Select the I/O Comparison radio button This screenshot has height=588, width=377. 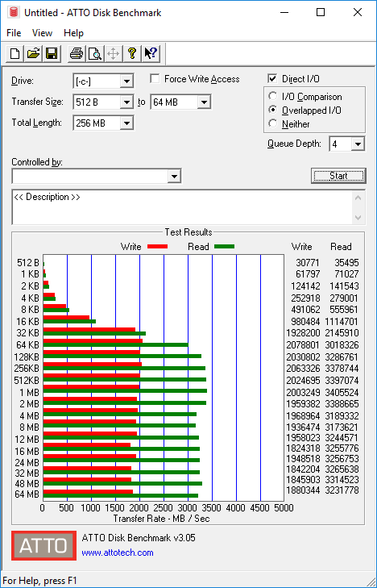tap(273, 96)
